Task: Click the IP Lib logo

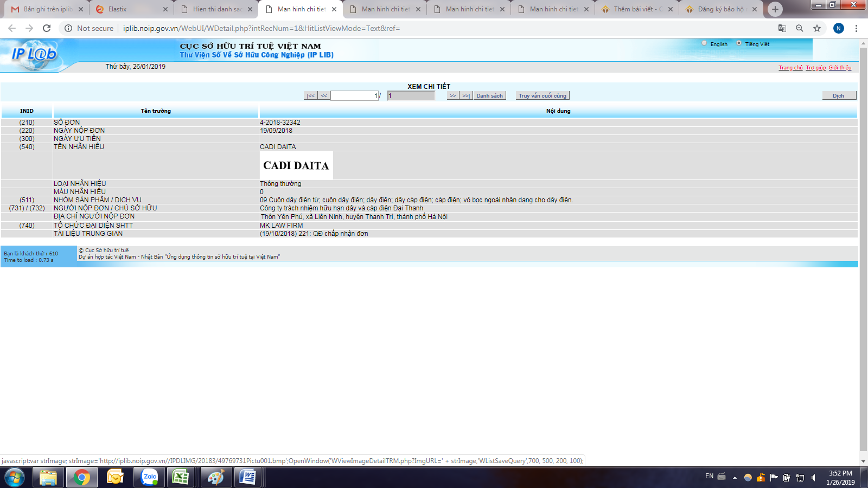Action: [x=34, y=54]
